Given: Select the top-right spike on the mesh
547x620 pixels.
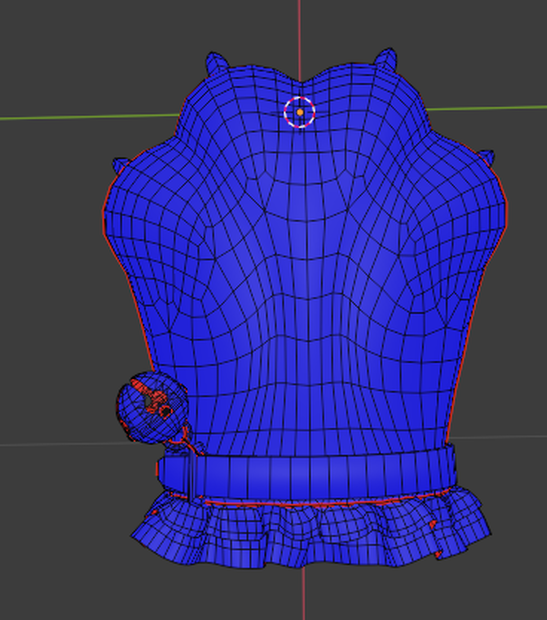Looking at the screenshot, I should 386,58.
